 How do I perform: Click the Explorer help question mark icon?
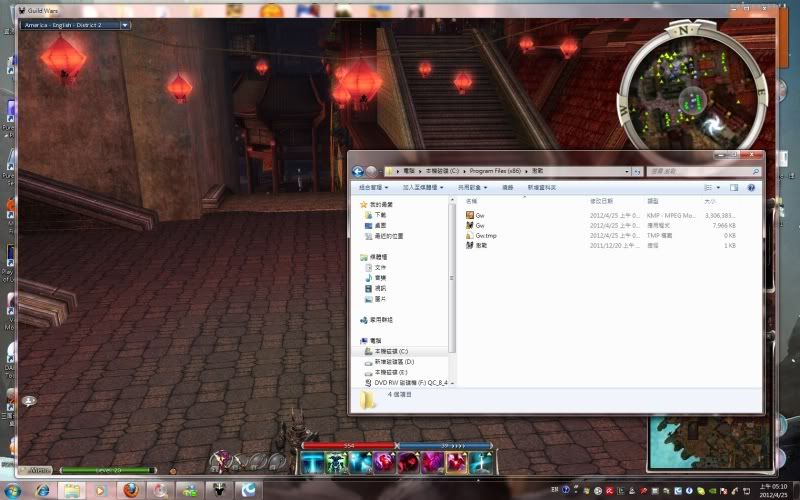point(750,187)
